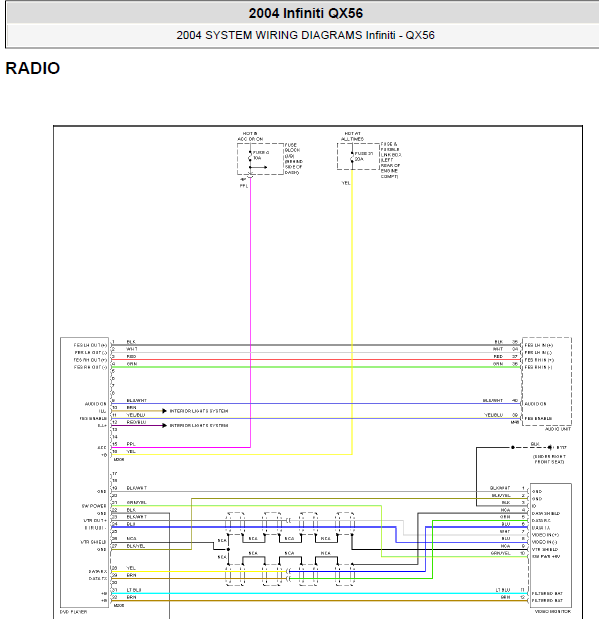The image size is (599, 619).
Task: Click 'VTR SHIELD' label on video monitor
Action: [x=545, y=550]
